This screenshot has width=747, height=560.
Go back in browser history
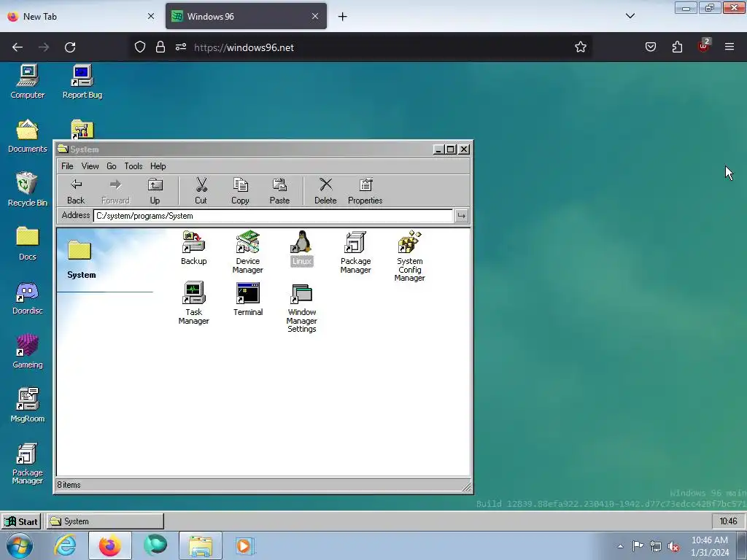pyautogui.click(x=18, y=47)
